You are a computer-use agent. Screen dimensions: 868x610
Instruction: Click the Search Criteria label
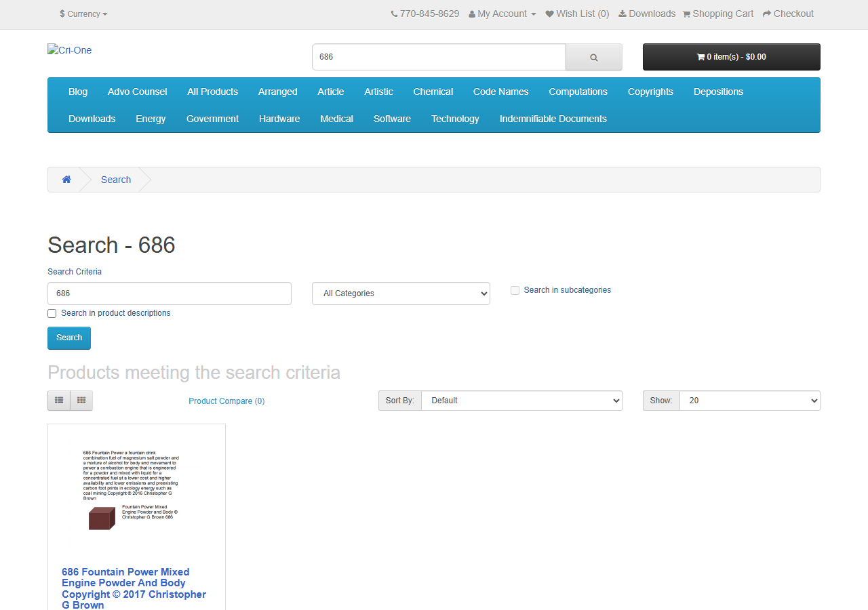coord(75,272)
